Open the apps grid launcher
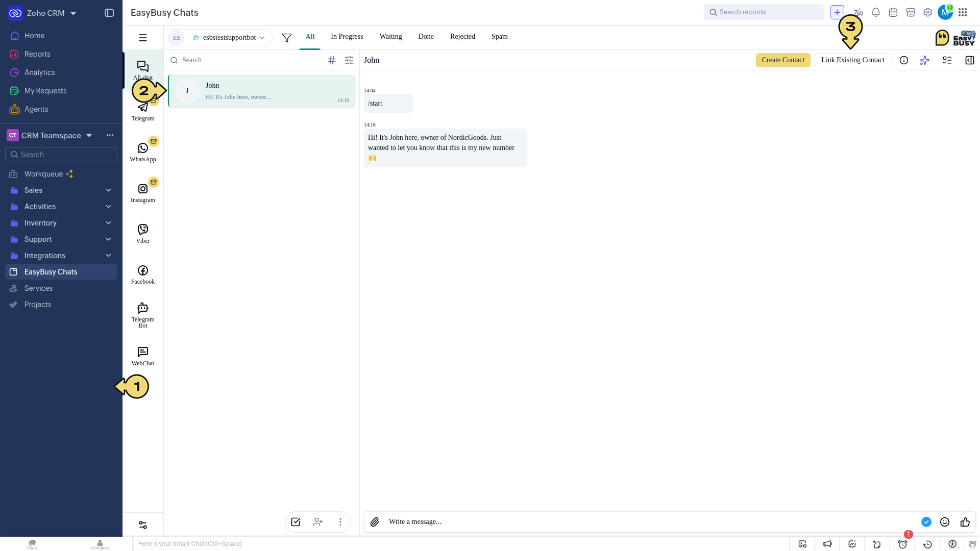Viewport: 980px width, 551px height. tap(963, 12)
